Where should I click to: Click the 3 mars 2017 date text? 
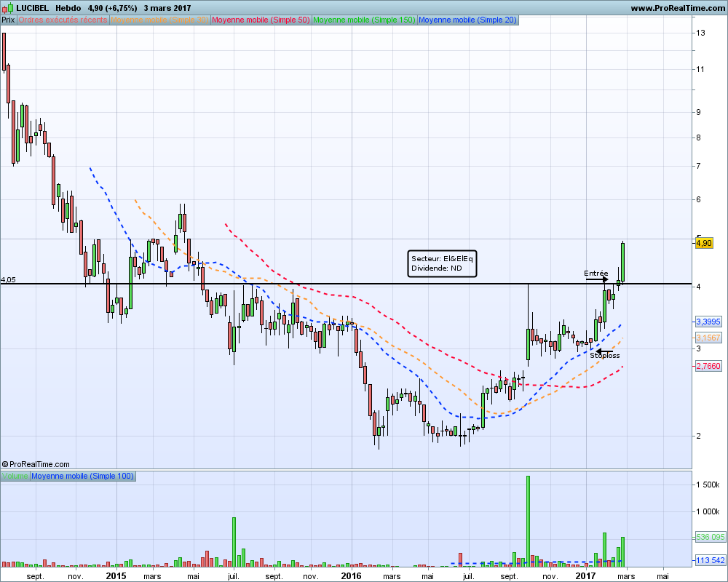167,8
